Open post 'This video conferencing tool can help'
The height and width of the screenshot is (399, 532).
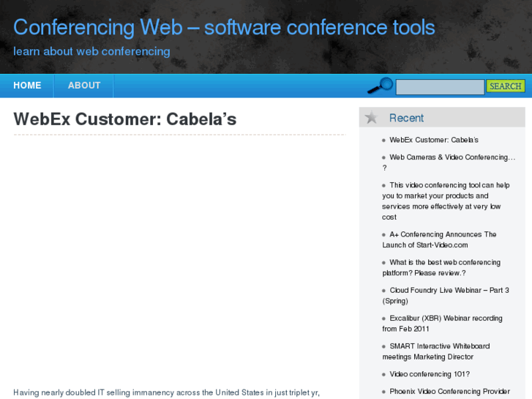coord(446,201)
